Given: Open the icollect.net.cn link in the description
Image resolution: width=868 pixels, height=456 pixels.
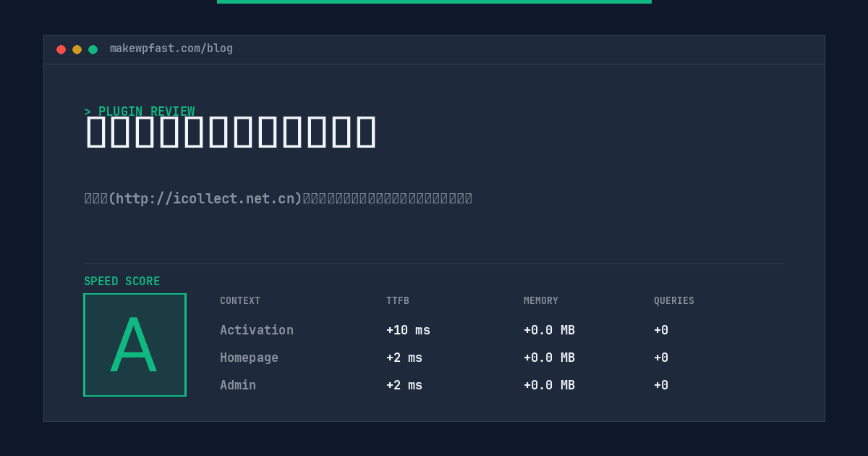Looking at the screenshot, I should tap(205, 198).
